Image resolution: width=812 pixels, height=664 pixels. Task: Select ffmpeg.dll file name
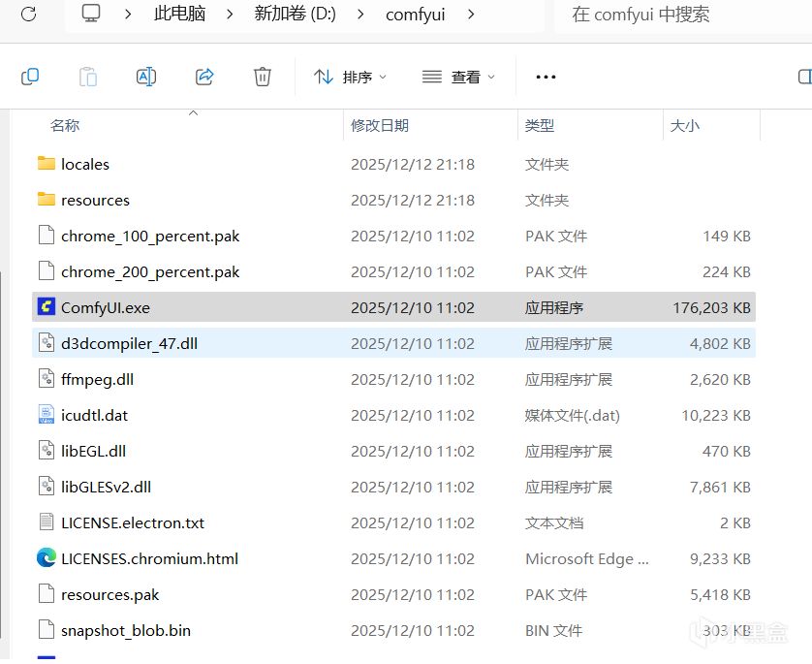coord(97,380)
